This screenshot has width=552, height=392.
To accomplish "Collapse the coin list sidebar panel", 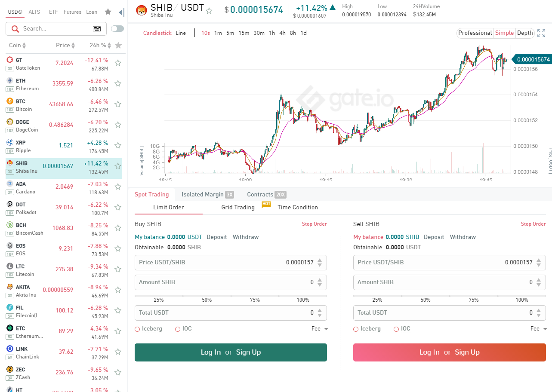I will [x=122, y=12].
